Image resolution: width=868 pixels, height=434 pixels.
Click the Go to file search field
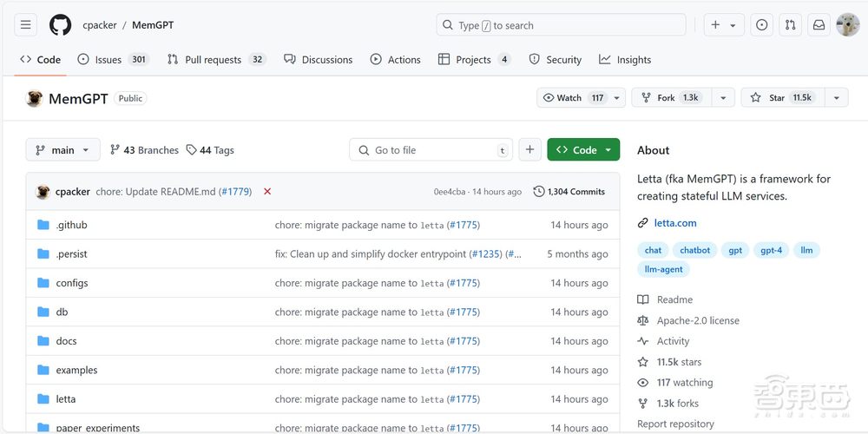[x=431, y=150]
